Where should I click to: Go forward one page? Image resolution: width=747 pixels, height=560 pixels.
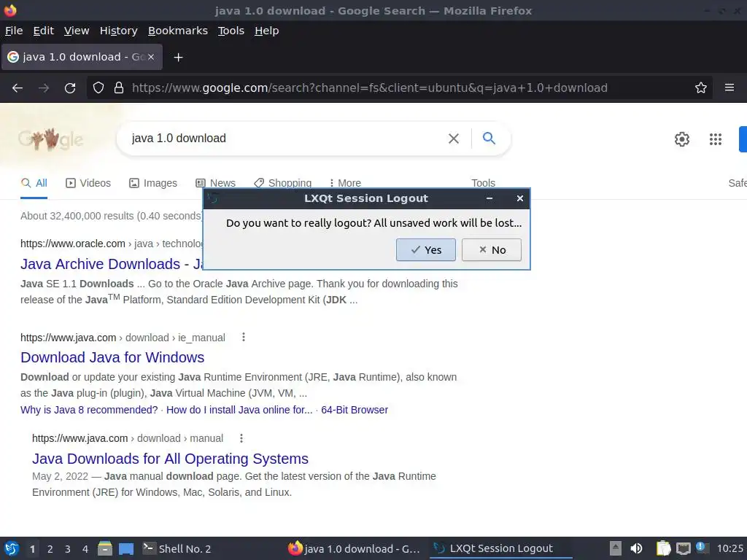pos(44,87)
